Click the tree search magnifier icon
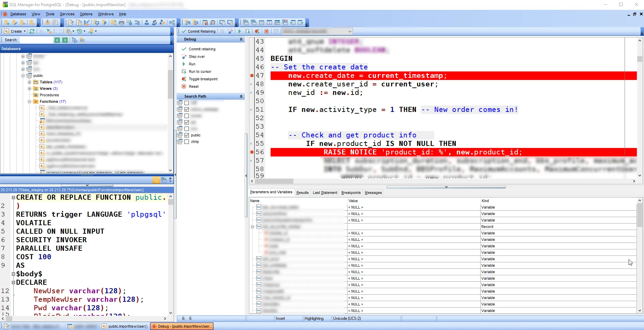The height and width of the screenshot is (330, 644). (75, 40)
